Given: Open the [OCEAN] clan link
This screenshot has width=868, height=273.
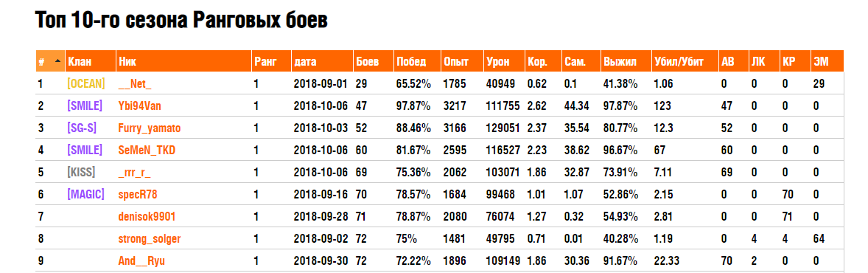Looking at the screenshot, I should point(85,84).
